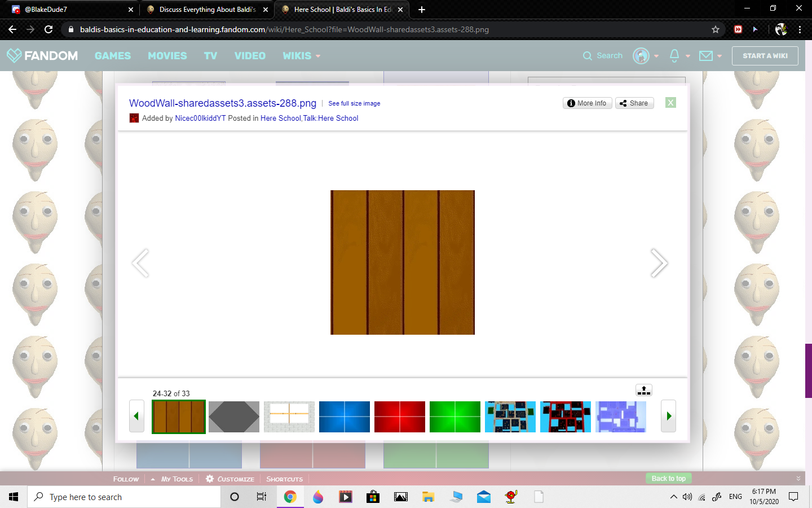Select wood wall thumbnail
This screenshot has width=812, height=508.
pos(179,417)
